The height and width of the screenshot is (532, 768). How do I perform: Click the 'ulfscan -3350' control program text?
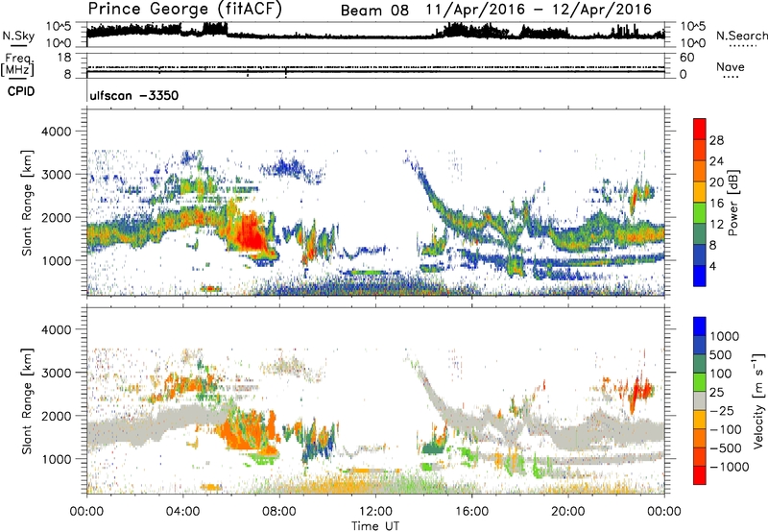pos(133,95)
